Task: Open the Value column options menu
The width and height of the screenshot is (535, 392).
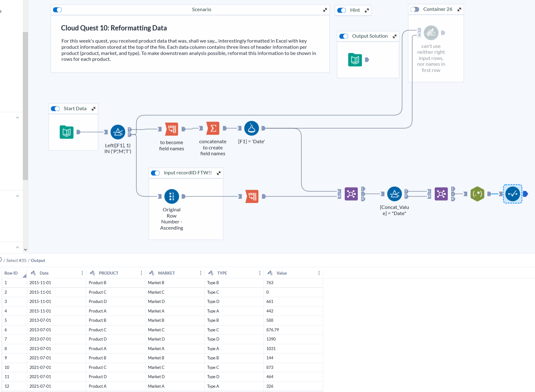Action: tap(319, 273)
